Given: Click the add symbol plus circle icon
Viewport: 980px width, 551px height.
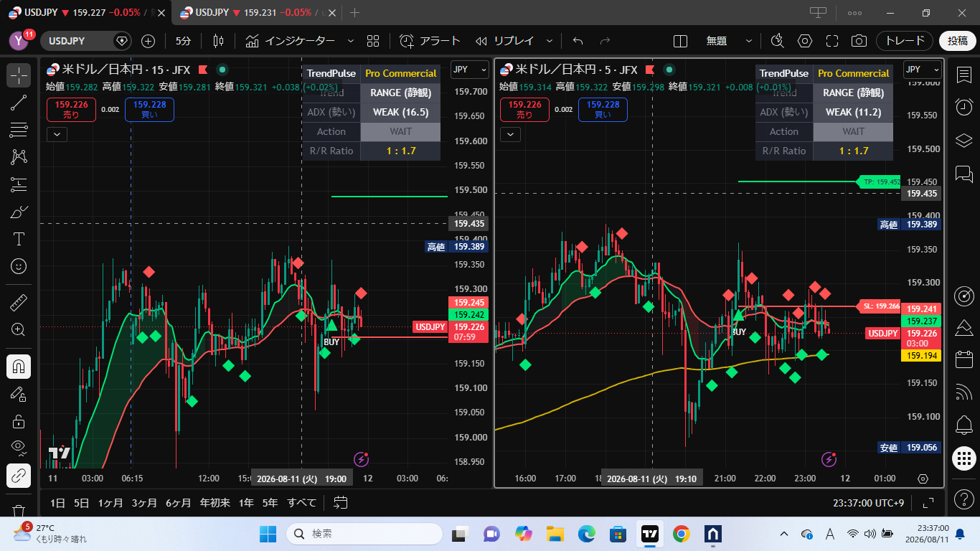Looking at the screenshot, I should tap(148, 41).
